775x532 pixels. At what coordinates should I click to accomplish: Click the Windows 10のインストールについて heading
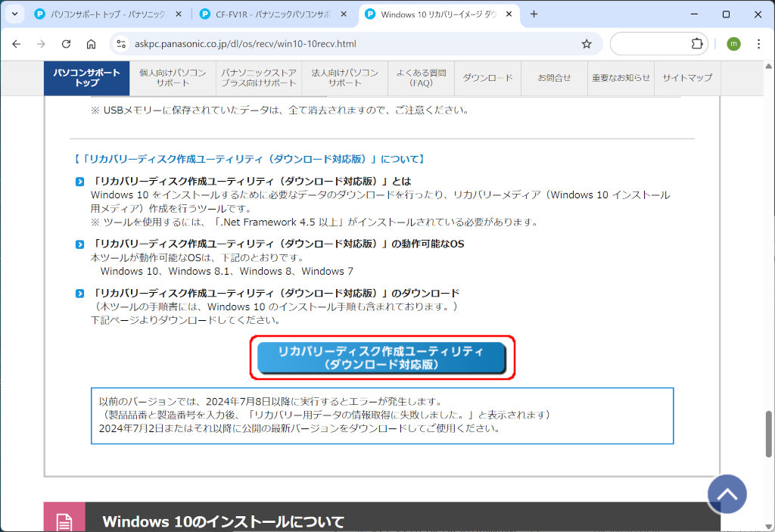pos(223,521)
